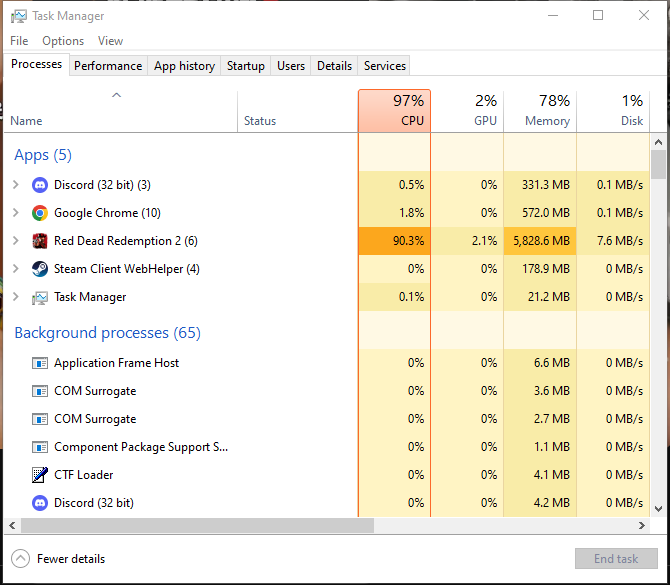This screenshot has width=670, height=585.
Task: Click the Name column header
Action: point(120,111)
